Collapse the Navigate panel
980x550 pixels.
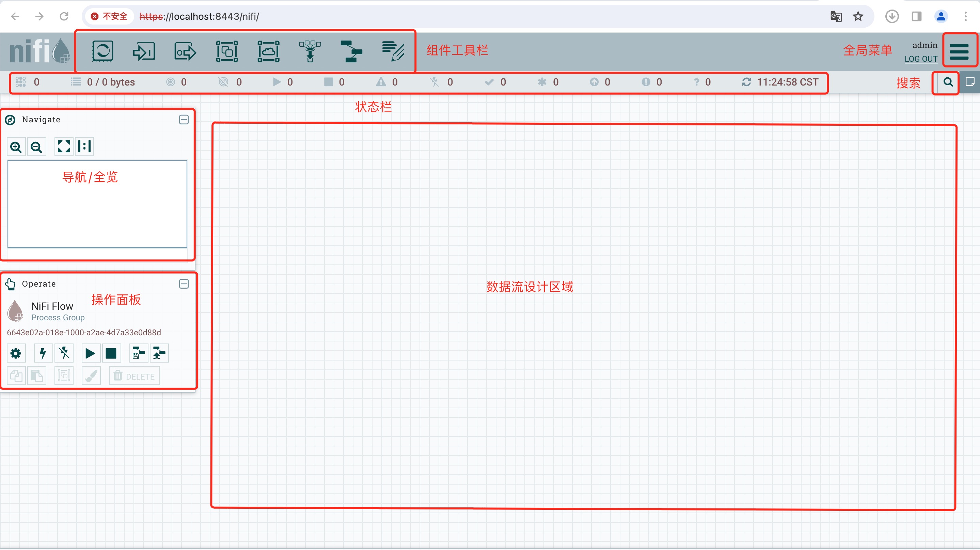[184, 120]
